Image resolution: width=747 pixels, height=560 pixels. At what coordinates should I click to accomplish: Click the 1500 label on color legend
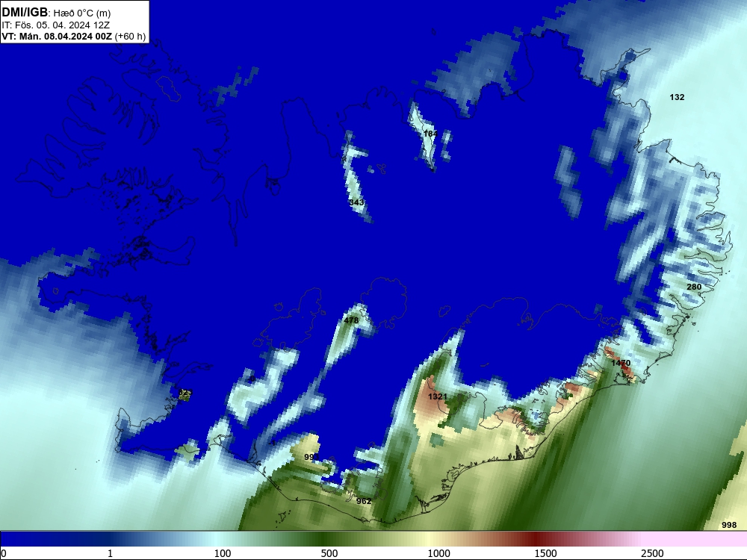click(x=545, y=553)
